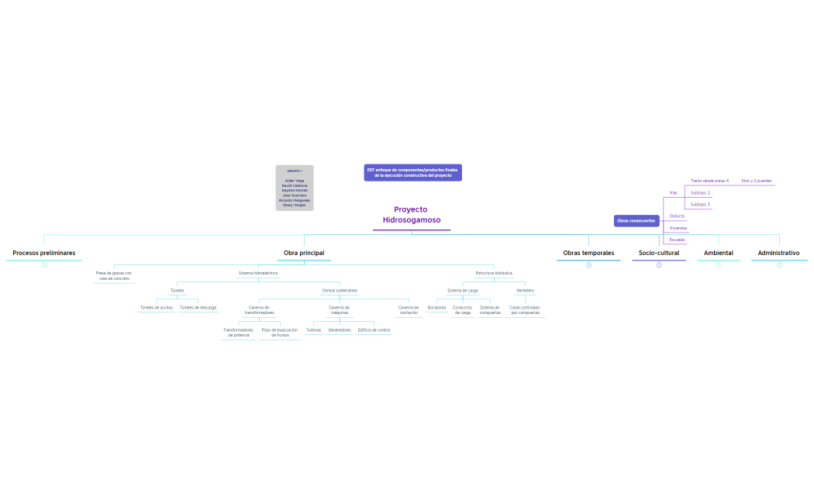Expand hidden subtopics below Ambiental

(719, 265)
